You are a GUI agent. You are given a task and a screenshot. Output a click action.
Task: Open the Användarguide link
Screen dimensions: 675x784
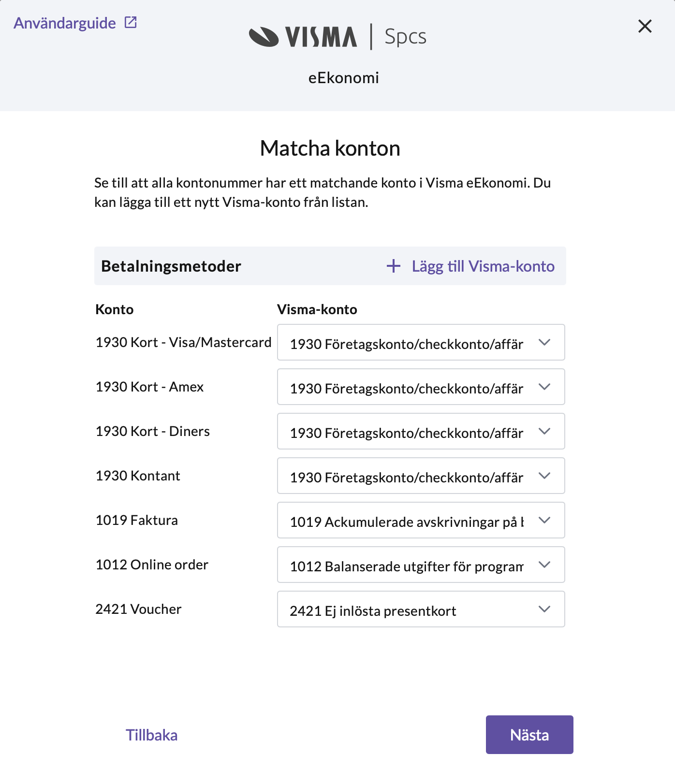[x=65, y=23]
